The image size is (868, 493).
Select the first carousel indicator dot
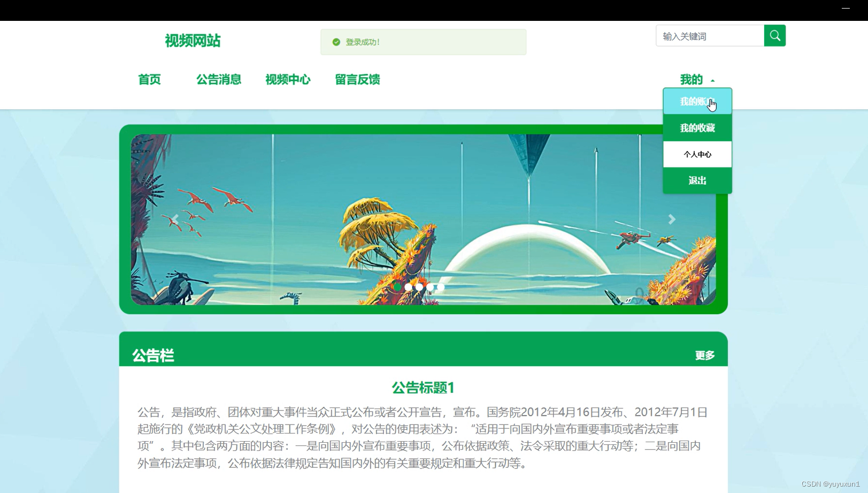click(x=397, y=287)
